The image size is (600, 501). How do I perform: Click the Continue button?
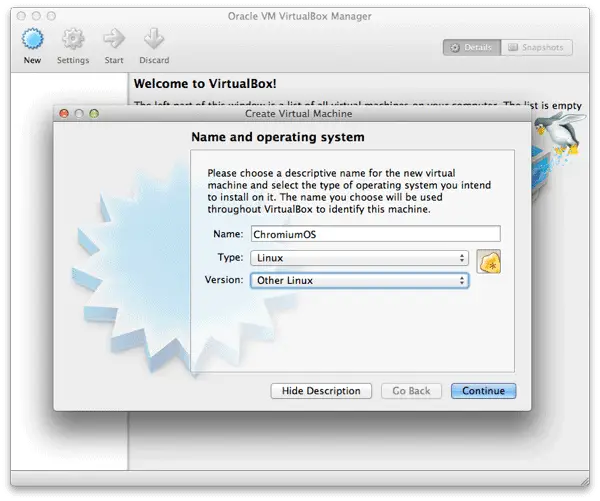point(483,391)
